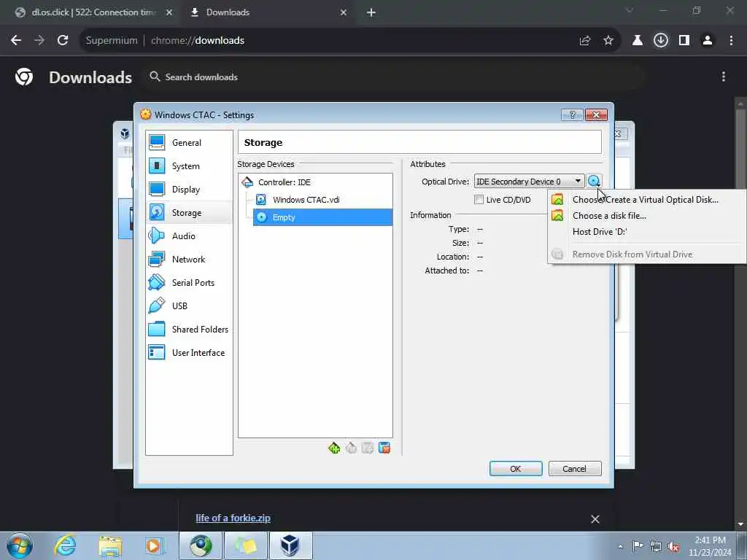Open the General settings category
The width and height of the screenshot is (747, 560).
189,142
